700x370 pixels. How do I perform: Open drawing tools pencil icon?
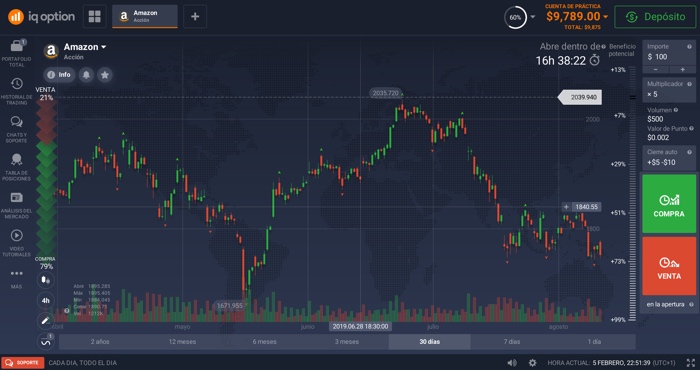click(x=45, y=320)
